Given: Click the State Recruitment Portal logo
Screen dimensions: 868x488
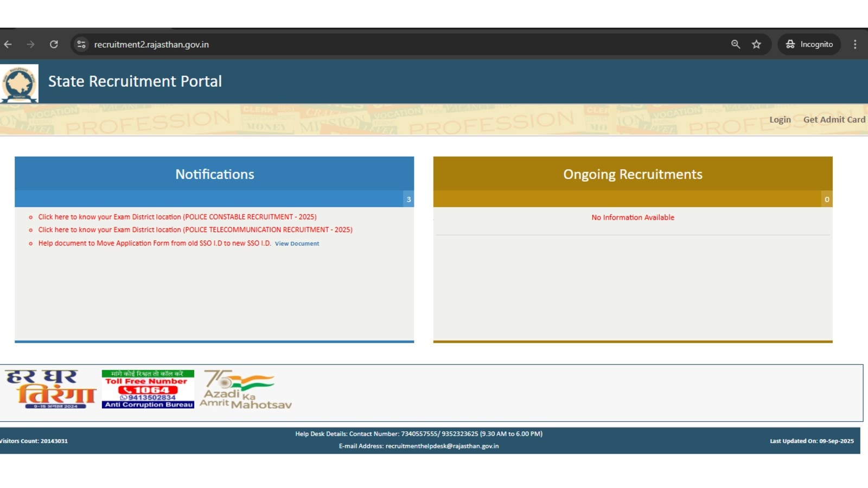Looking at the screenshot, I should point(20,81).
